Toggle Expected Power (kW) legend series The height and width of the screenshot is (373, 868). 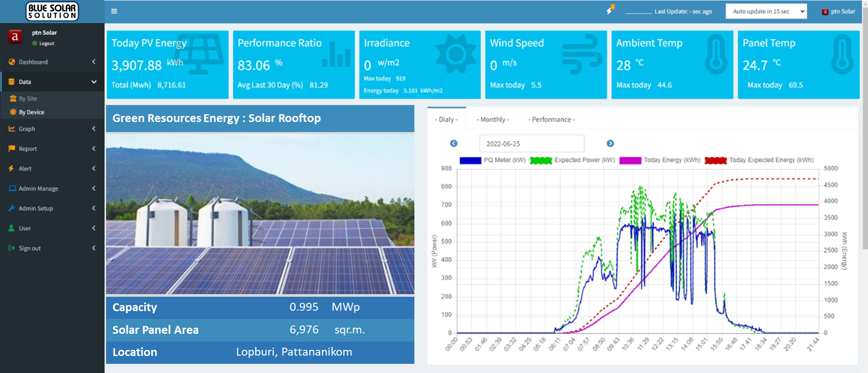pos(572,160)
